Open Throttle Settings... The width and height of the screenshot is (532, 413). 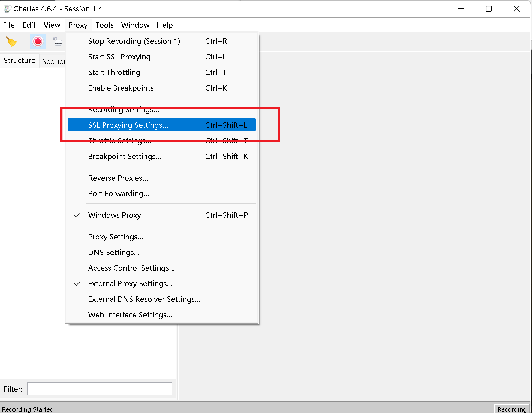pyautogui.click(x=162, y=141)
